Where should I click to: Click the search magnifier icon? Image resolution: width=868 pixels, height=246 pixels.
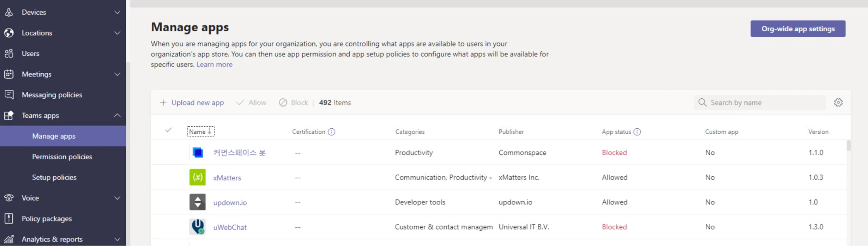702,102
